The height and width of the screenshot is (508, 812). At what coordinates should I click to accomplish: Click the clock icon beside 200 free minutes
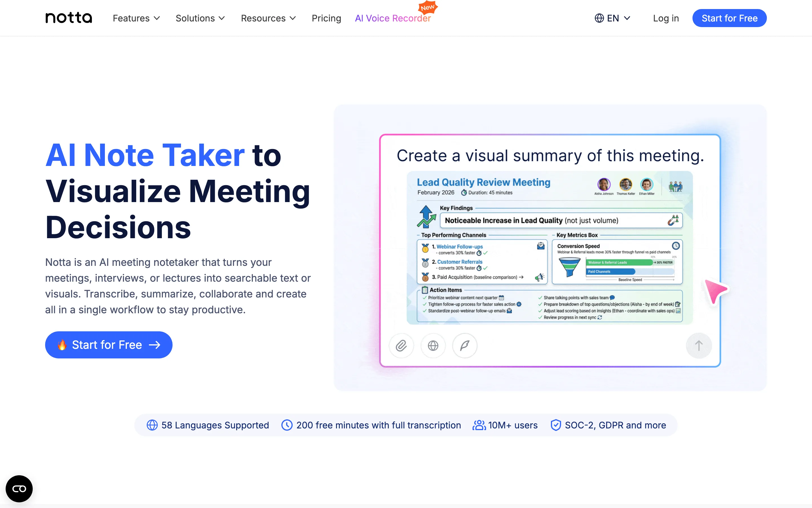click(x=287, y=425)
